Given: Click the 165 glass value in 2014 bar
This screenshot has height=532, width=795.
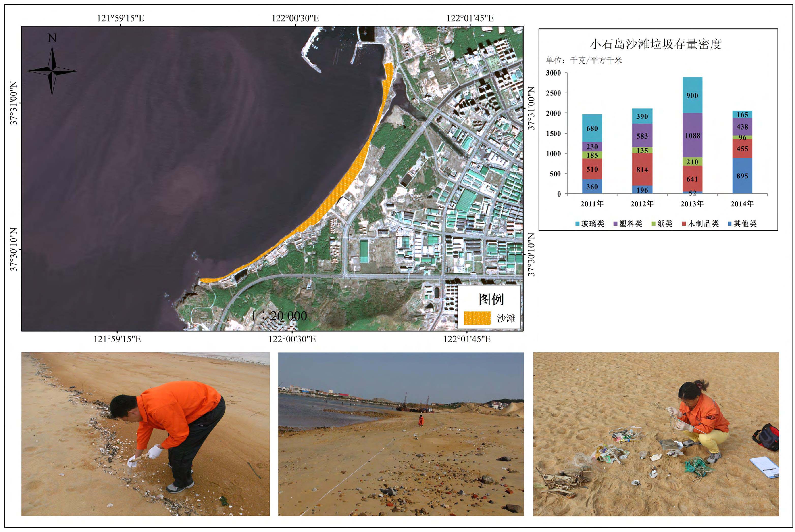Looking at the screenshot, I should (x=742, y=115).
